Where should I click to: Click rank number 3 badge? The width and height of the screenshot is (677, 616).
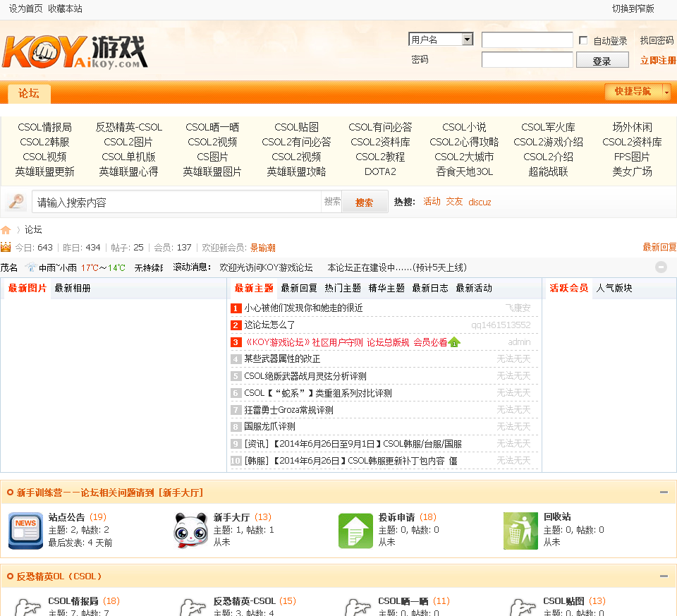pos(236,342)
